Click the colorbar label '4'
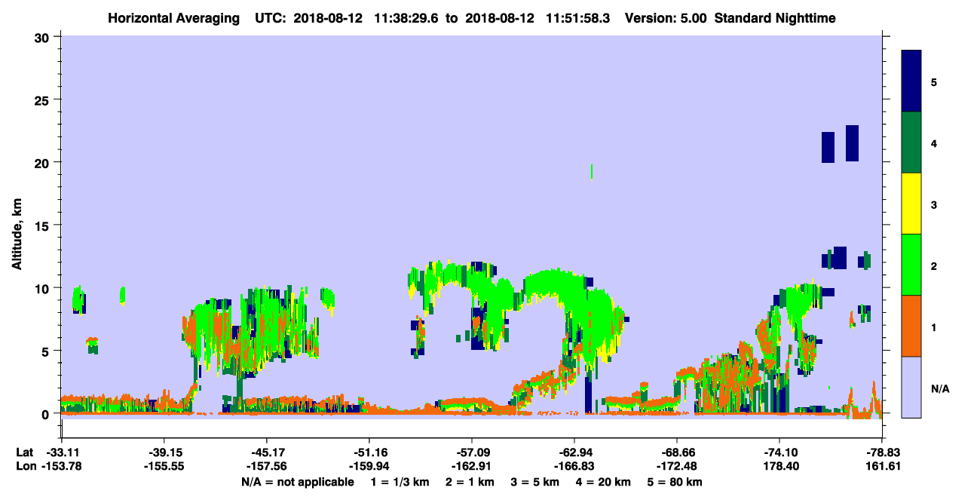The width and height of the screenshot is (980, 503). pyautogui.click(x=934, y=143)
